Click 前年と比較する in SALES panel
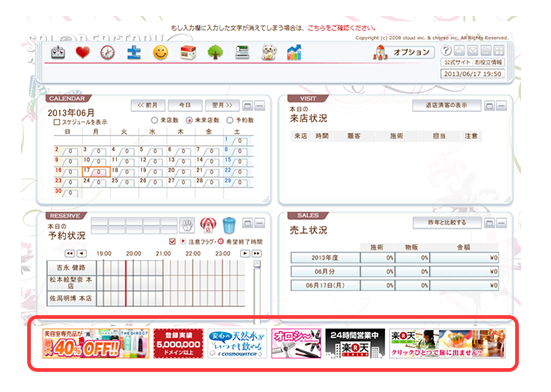551x392 pixels. [x=447, y=223]
